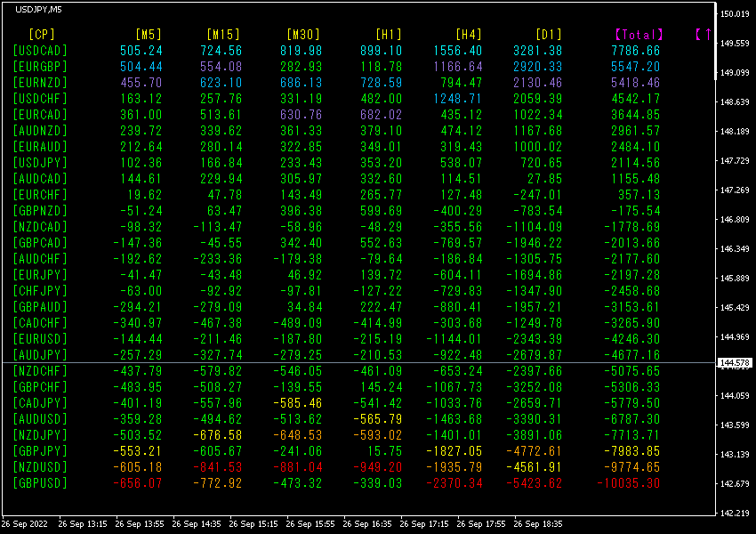Viewport: 756px width, 534px height.
Task: Click the GBPJPY H1 value 15.75
Action: [385, 451]
